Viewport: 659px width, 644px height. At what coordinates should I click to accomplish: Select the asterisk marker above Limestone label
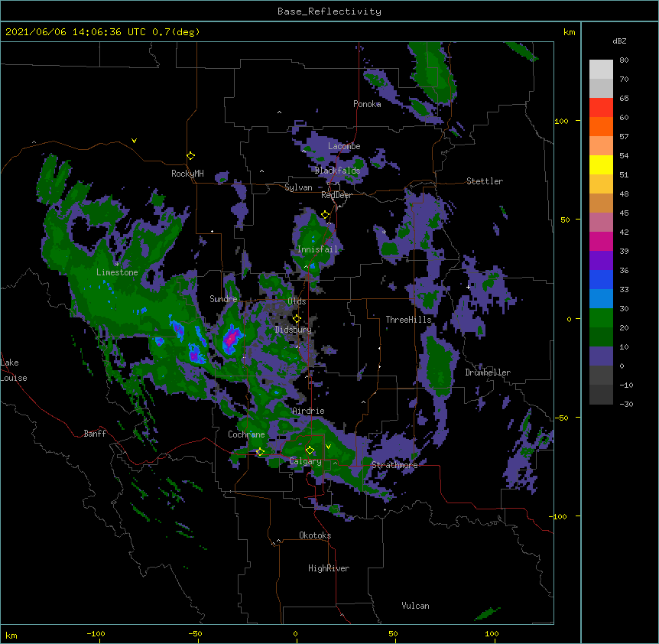coord(117,265)
